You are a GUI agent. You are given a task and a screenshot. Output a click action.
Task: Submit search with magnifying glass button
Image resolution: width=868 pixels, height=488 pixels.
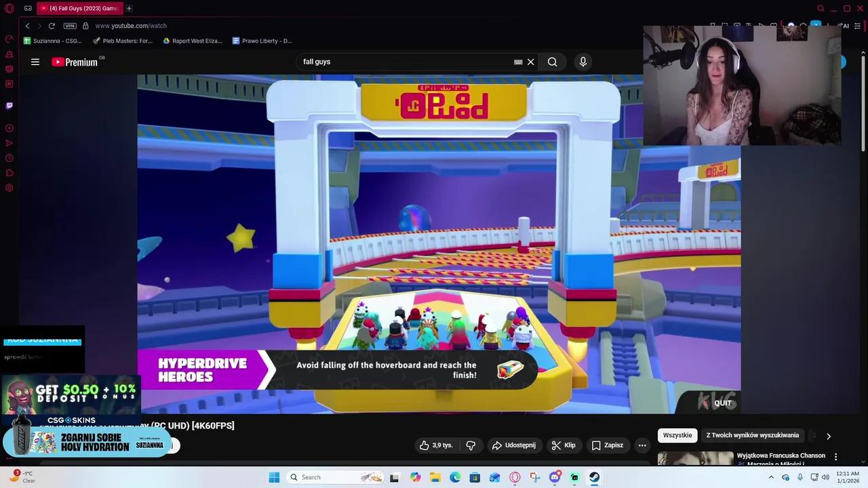coord(553,62)
